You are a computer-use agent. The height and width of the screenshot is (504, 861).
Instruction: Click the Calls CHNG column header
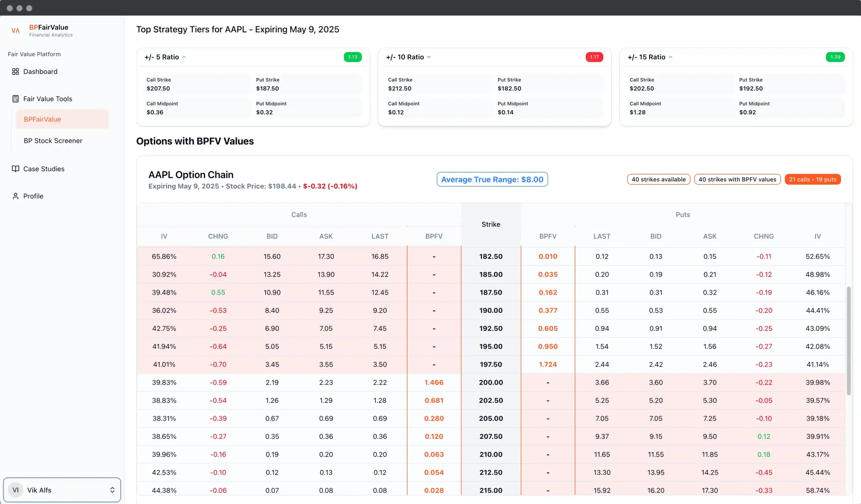coord(218,237)
